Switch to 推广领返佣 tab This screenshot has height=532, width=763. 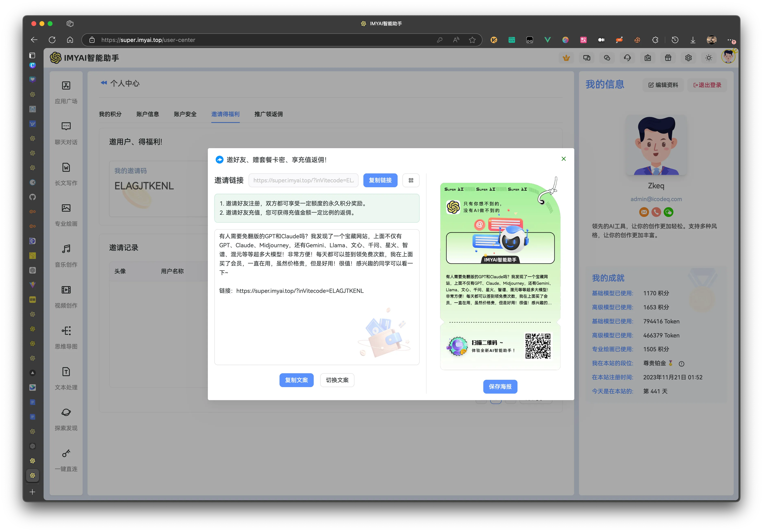click(269, 114)
